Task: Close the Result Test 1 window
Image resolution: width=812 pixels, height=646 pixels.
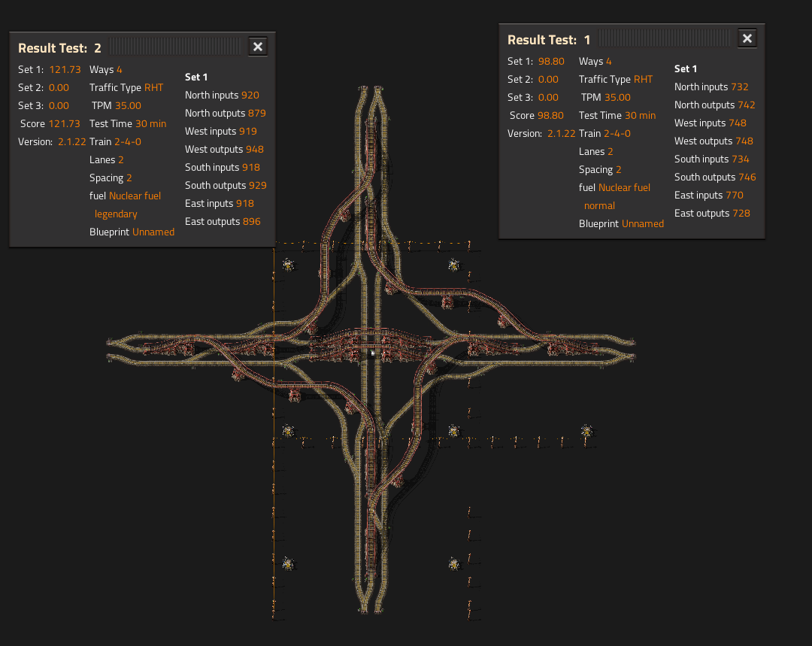Action: click(747, 38)
